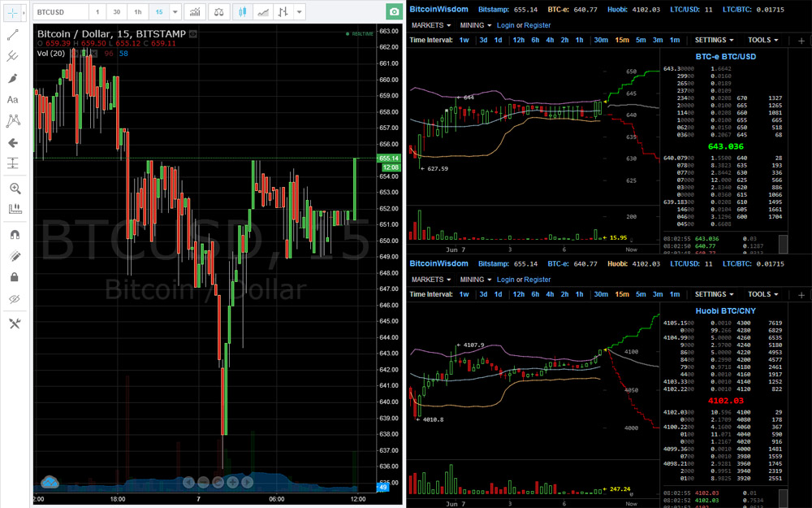The width and height of the screenshot is (812, 508).
Task: Open the ruler bars measurement tool
Action: click(15, 208)
